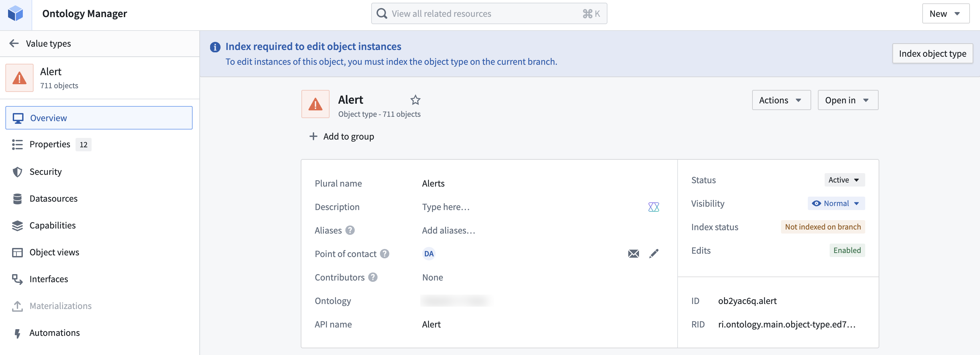This screenshot has width=980, height=355.
Task: Open the Automations panel
Action: (x=54, y=333)
